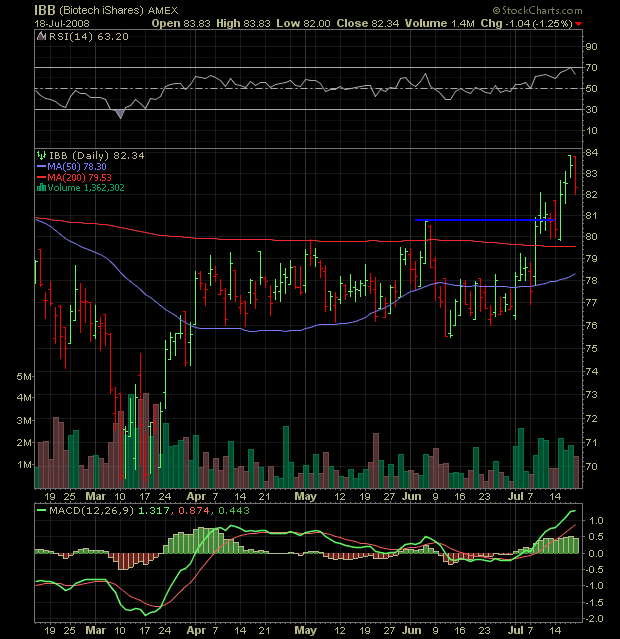The width and height of the screenshot is (620, 639).
Task: Click the StockCharts.com copyright text
Action: pyautogui.click(x=538, y=10)
